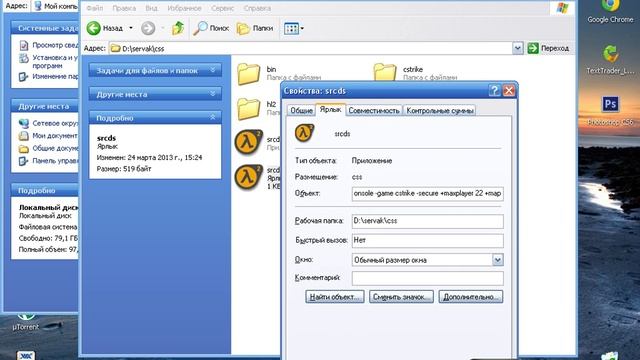Open the µTorrent desktop icon
Screen dimensions: 640x360
click(x=26, y=322)
